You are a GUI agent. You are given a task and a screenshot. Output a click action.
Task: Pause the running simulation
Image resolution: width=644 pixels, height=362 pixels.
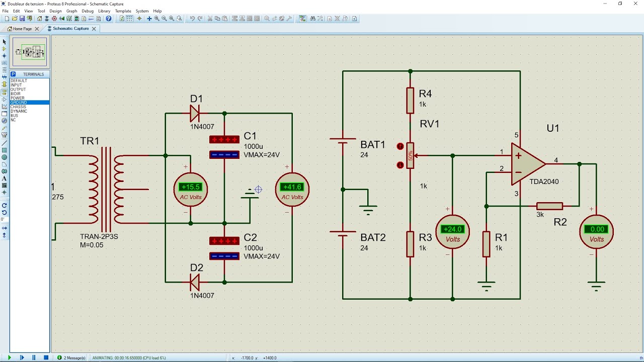click(x=34, y=357)
